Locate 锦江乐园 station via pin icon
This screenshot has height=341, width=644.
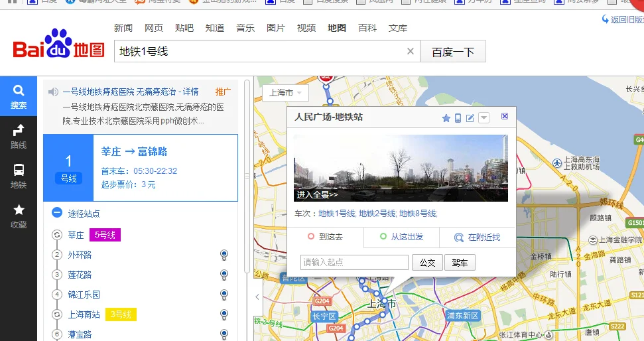(224, 295)
